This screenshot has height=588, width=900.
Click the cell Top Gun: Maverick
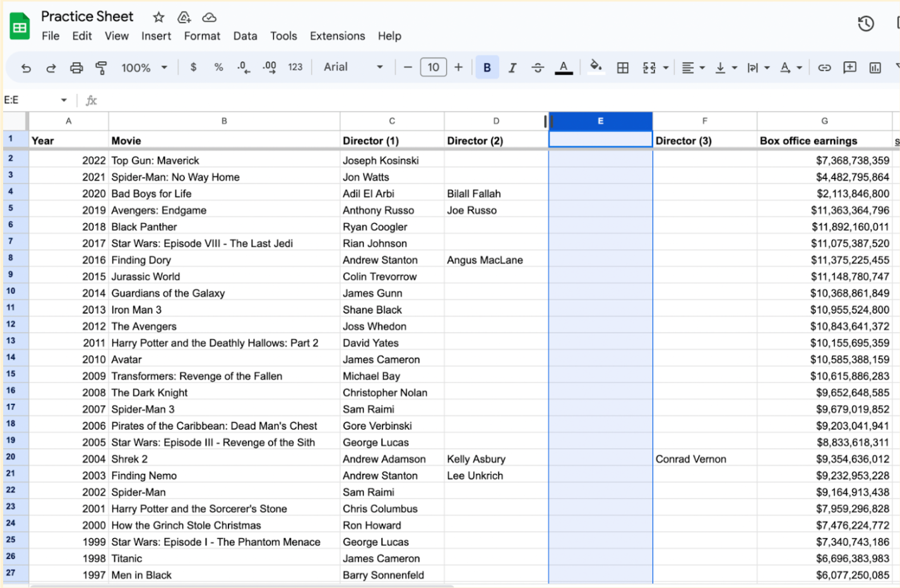tap(224, 160)
